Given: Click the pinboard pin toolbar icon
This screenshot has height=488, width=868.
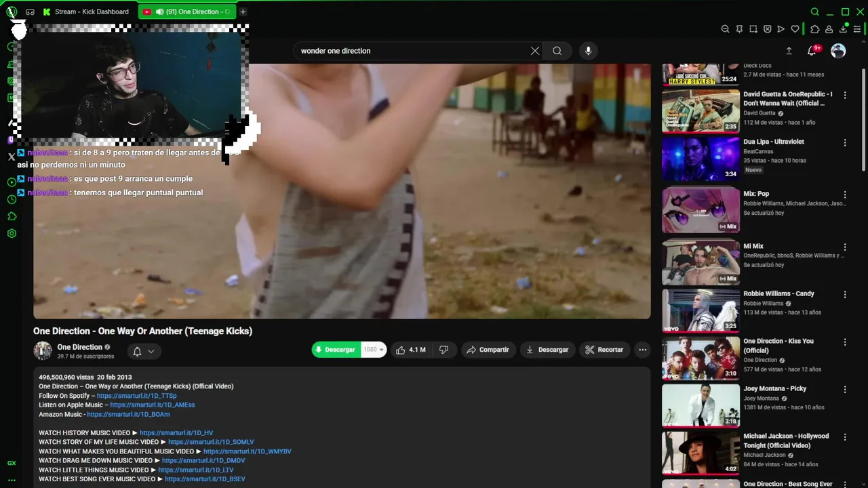Looking at the screenshot, I should tap(739, 29).
